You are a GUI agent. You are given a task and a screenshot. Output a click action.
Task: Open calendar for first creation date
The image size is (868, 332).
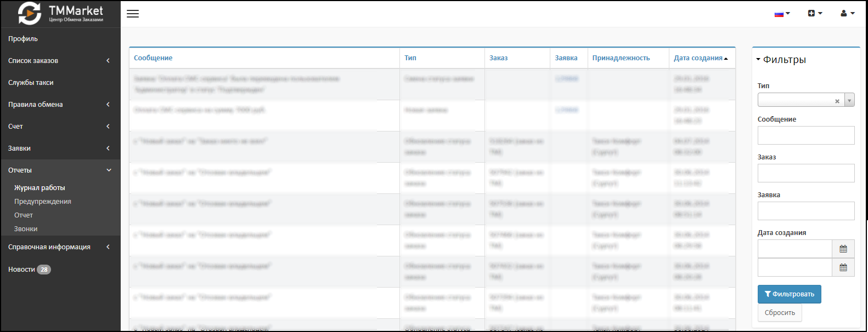pos(843,249)
